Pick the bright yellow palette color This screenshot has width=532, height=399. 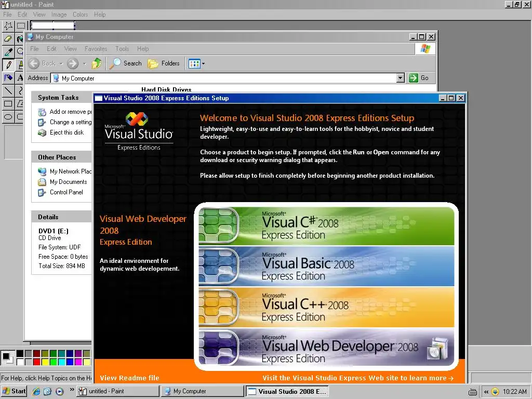coord(45,362)
